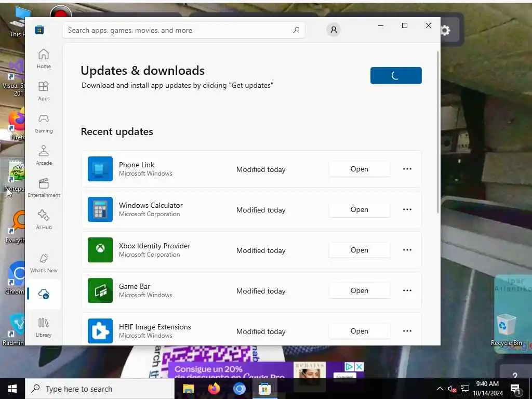
Task: Open Windows Calculator from the list
Action: click(360, 209)
